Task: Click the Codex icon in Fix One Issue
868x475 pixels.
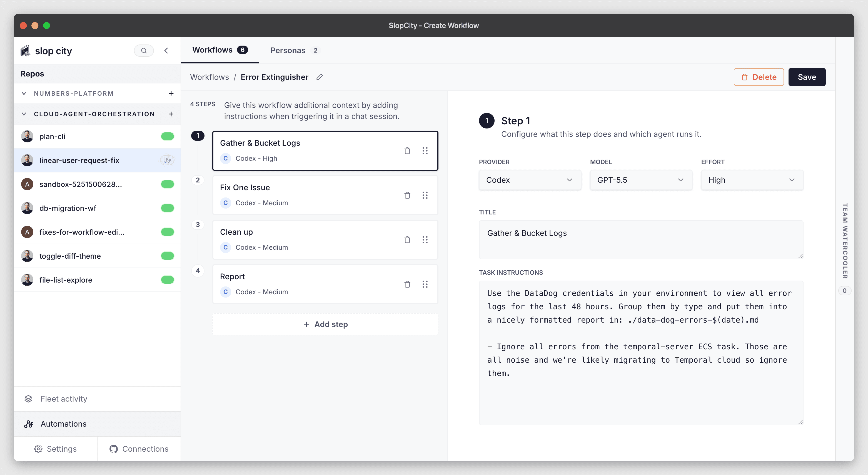Action: (225, 203)
